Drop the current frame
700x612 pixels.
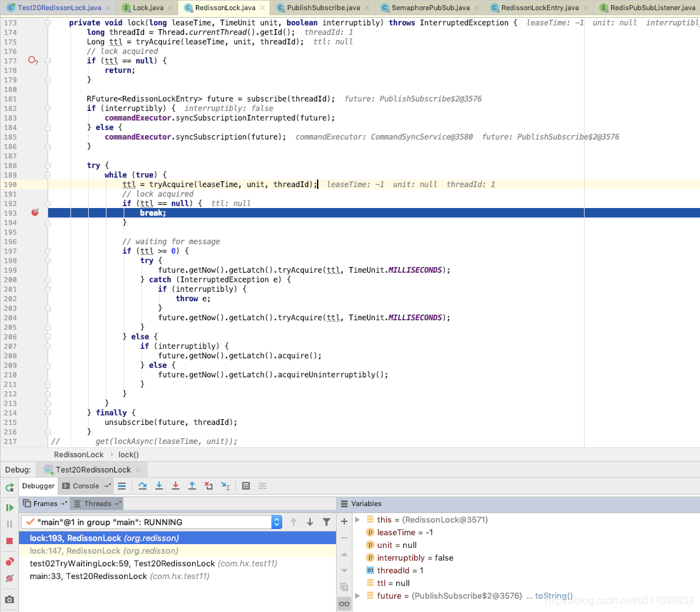(209, 486)
